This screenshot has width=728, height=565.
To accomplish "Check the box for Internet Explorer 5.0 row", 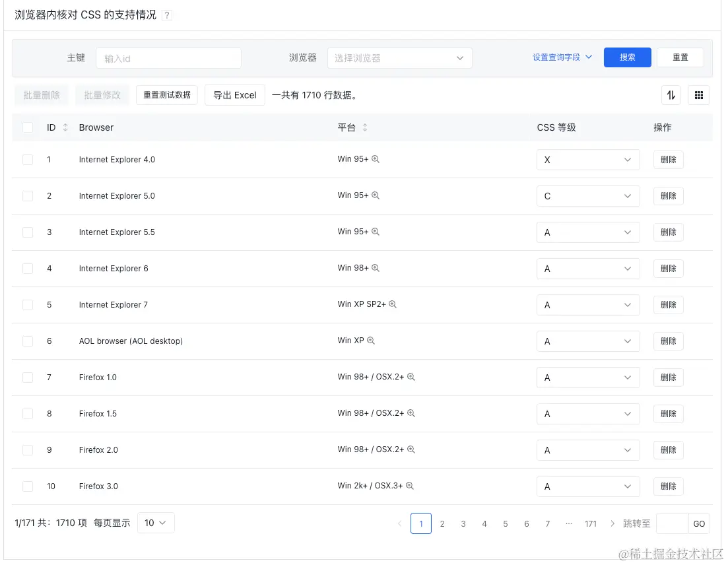I will (x=28, y=195).
